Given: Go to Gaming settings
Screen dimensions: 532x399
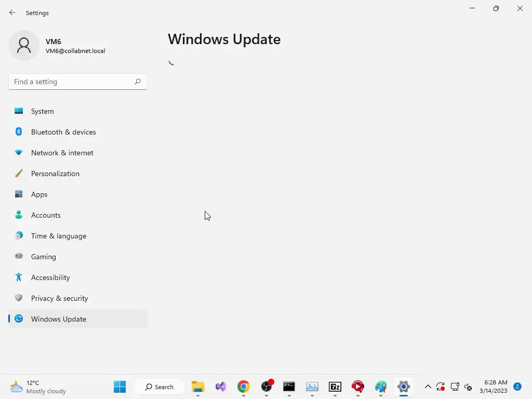Looking at the screenshot, I should coord(78,257).
